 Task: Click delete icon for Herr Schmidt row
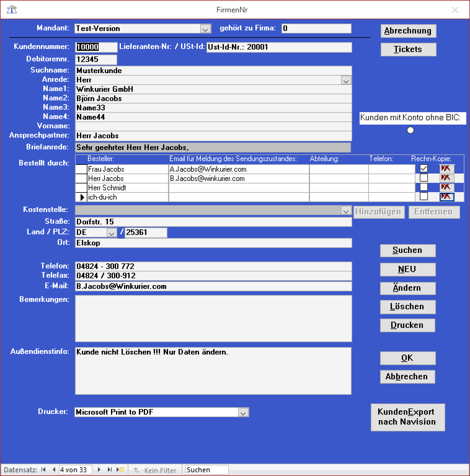tap(446, 187)
